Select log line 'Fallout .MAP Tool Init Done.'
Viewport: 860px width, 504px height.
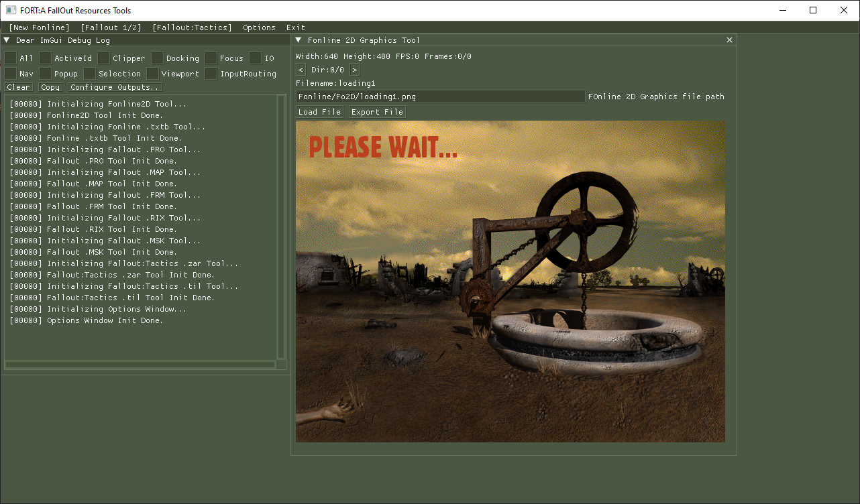tap(93, 184)
